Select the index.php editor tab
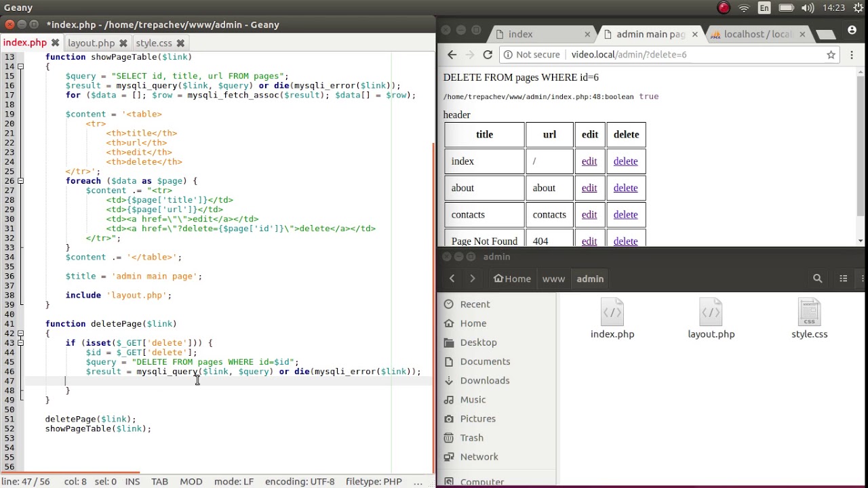The image size is (868, 488). click(24, 43)
